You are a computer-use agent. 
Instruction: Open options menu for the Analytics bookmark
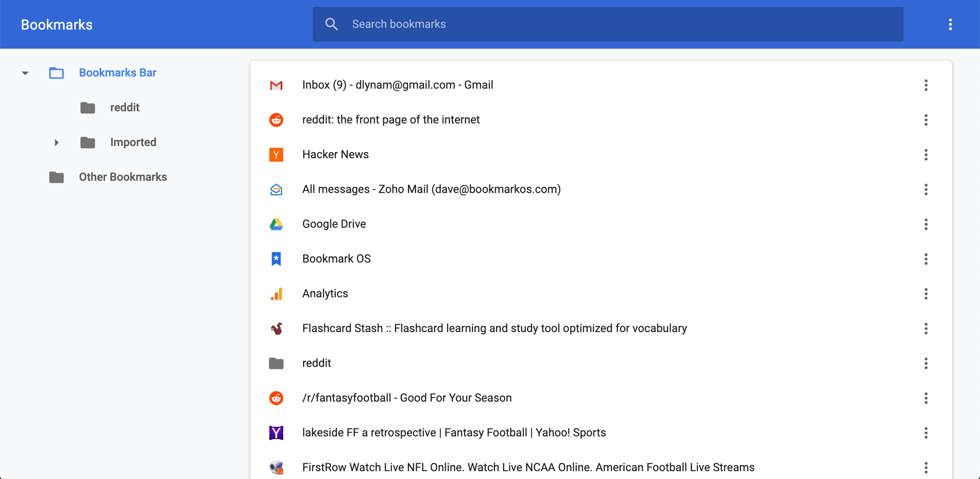click(926, 294)
